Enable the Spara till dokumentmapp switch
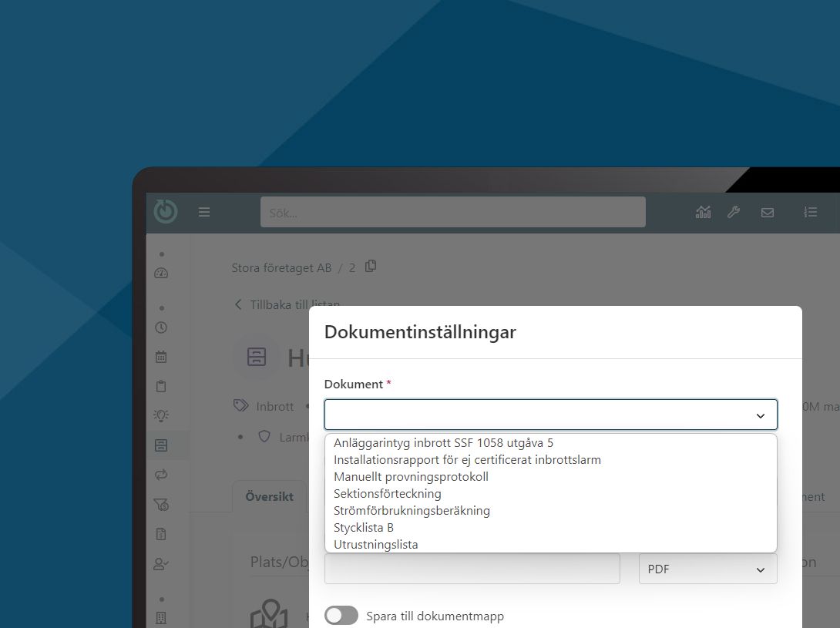 tap(341, 616)
